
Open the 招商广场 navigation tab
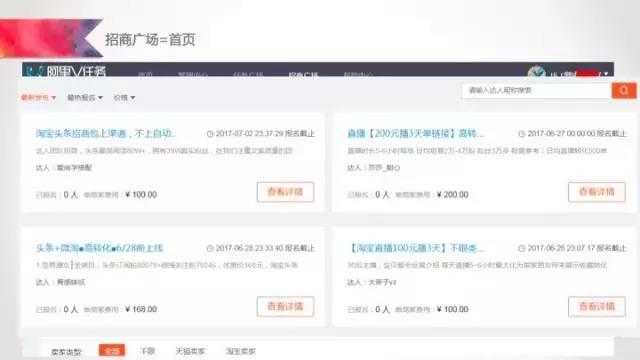pyautogui.click(x=303, y=75)
